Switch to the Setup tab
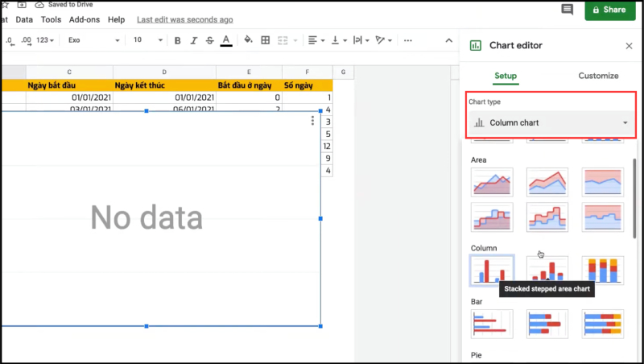This screenshot has width=644, height=364. (506, 76)
